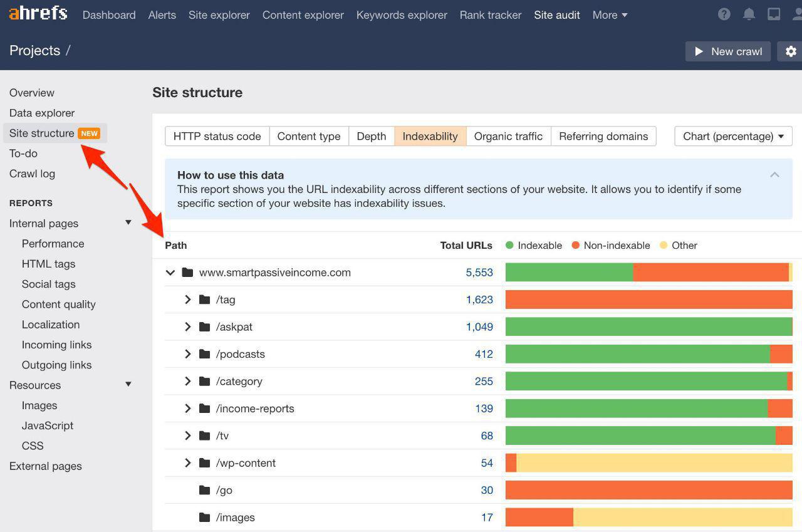This screenshot has height=532, width=802.
Task: Collapse the Internal pages section arrow
Action: tap(128, 222)
